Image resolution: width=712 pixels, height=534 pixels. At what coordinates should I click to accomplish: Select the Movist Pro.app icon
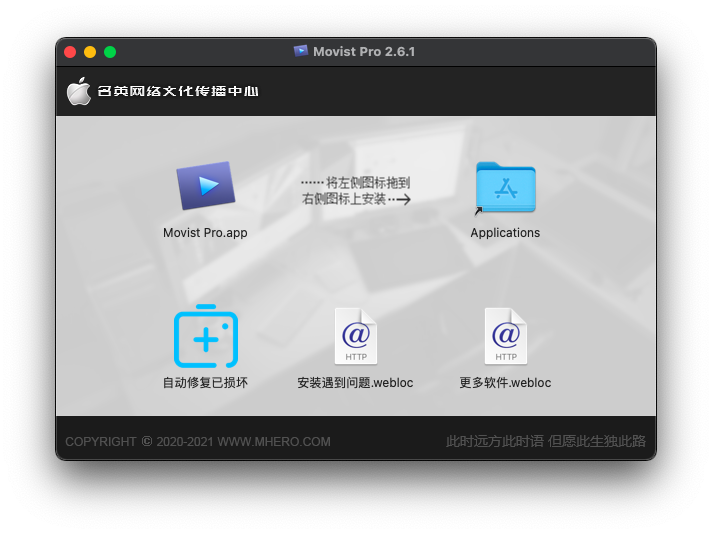pyautogui.click(x=206, y=185)
